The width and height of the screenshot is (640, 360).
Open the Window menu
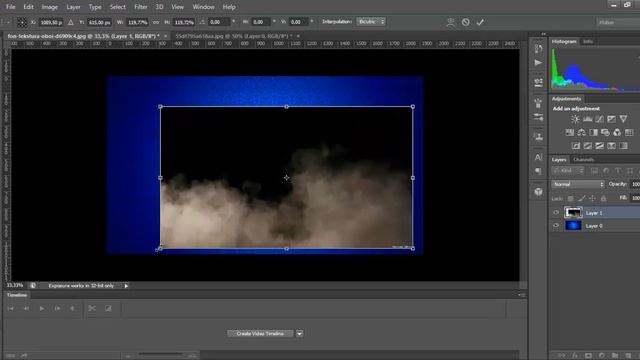point(203,7)
